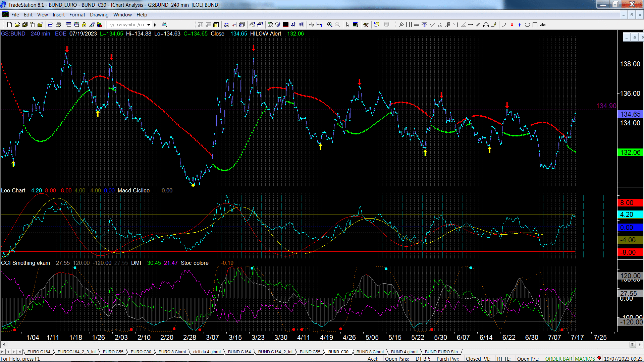Click the Zoom Out magnifier icon
Viewport: 644px width, 362px height.
[x=337, y=25]
